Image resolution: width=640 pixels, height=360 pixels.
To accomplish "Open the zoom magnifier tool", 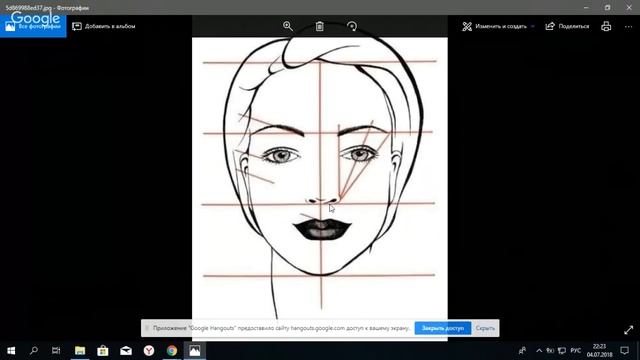I will [x=288, y=26].
